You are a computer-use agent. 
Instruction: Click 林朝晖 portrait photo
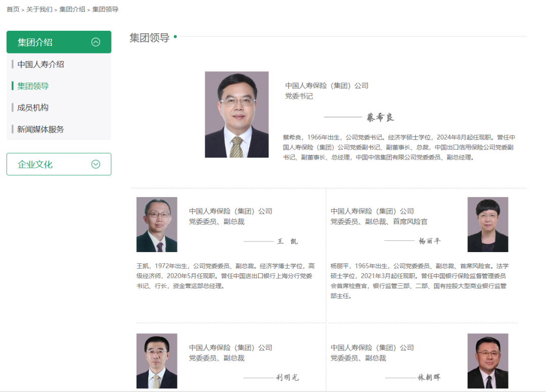pos(488,361)
